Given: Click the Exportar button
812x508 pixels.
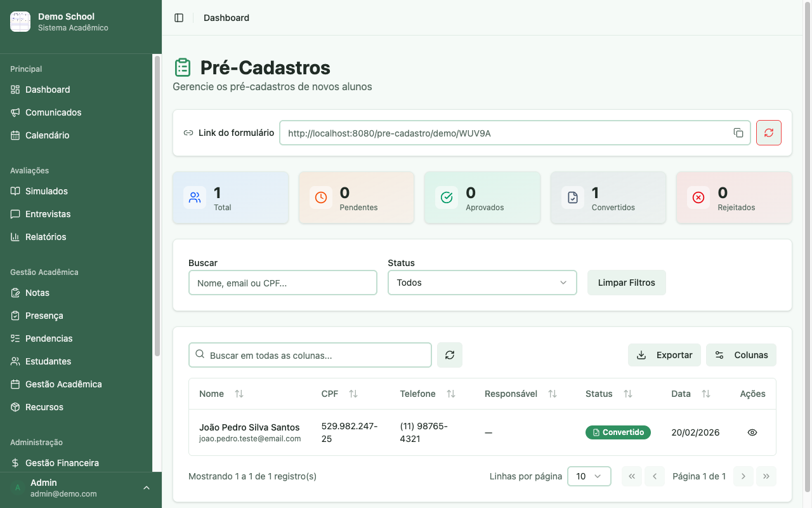Looking at the screenshot, I should (664, 355).
